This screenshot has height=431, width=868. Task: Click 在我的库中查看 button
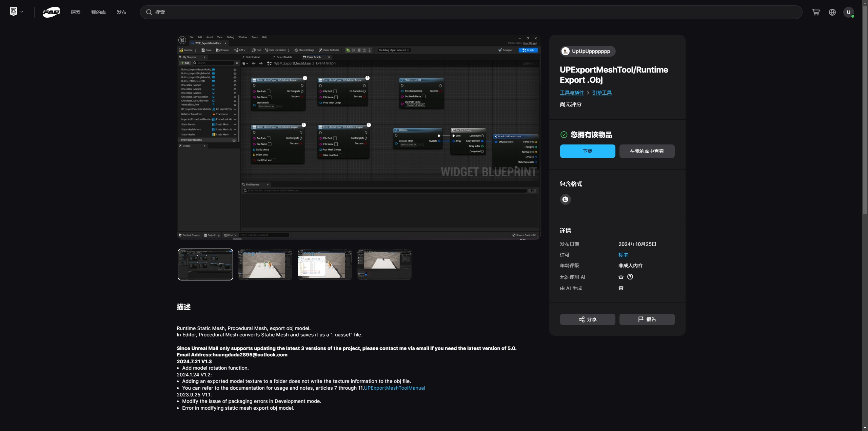(x=647, y=151)
